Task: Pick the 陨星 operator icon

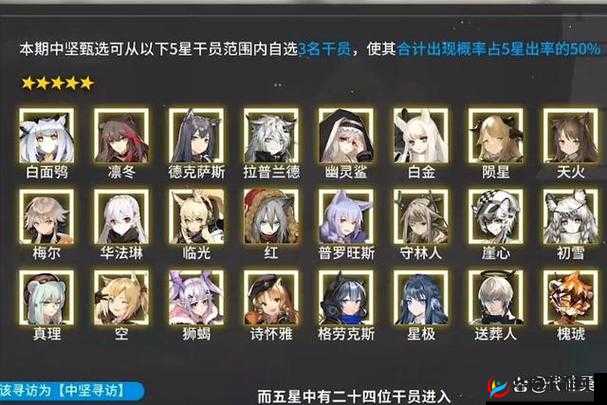Action: tap(496, 136)
